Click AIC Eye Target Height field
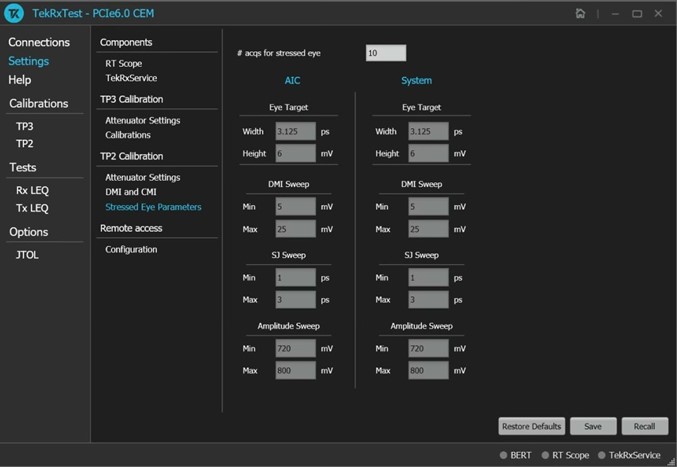Screen dimensions: 677x467 296,153
